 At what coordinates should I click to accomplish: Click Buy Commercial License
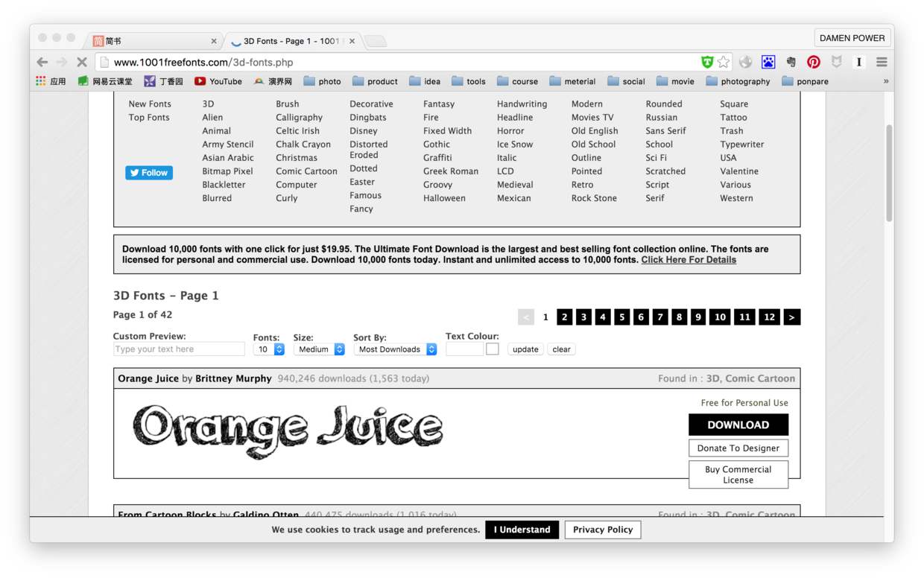point(738,474)
